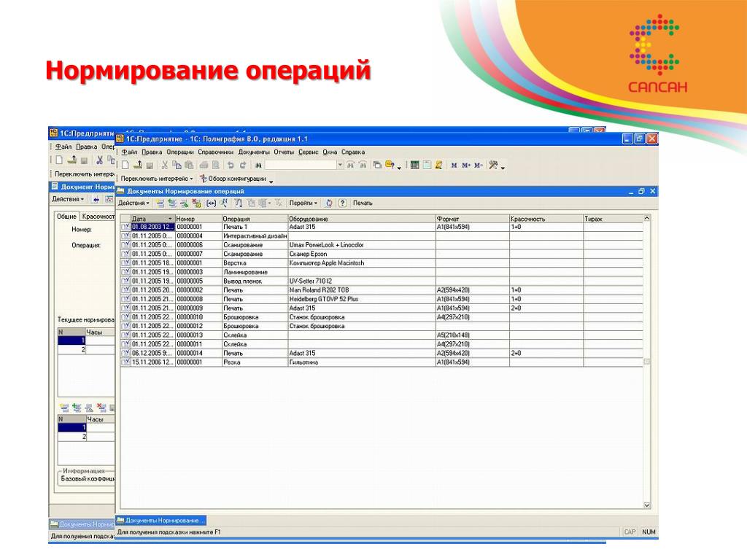Click the yellow Help question icon
Viewport: 747px width, 560px height.
coord(390,165)
